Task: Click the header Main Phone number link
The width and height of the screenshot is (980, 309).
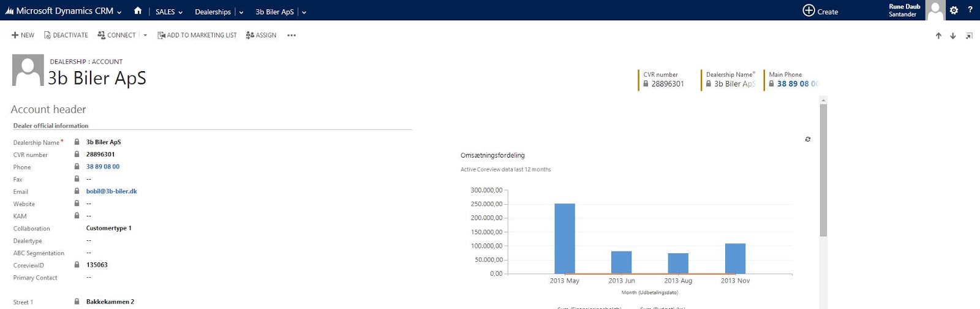Action: tap(797, 84)
